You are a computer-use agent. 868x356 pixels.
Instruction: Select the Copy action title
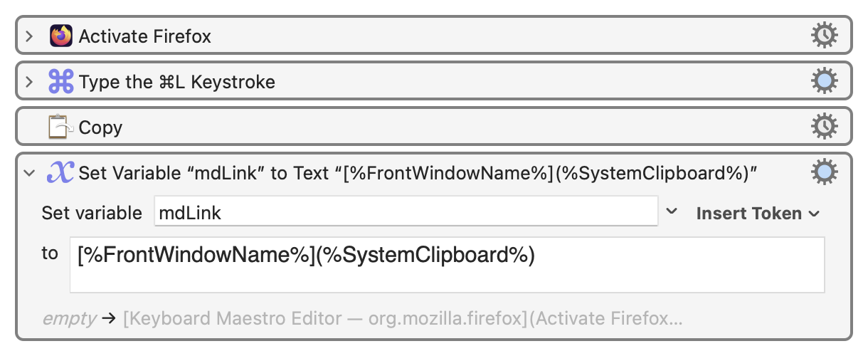[100, 127]
